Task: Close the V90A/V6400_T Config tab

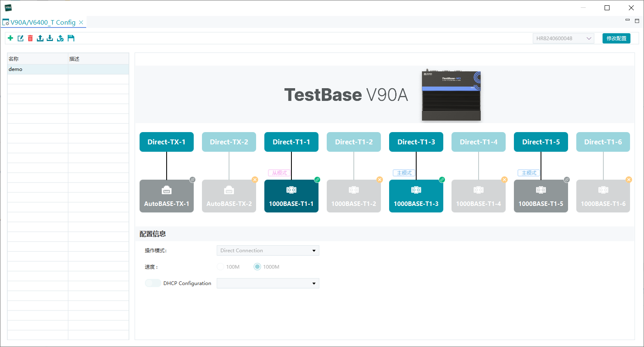Action: (81, 22)
